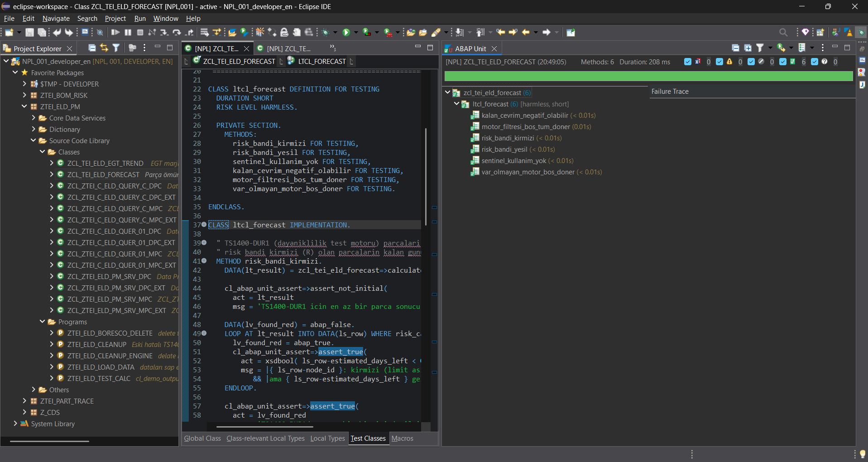868x462 pixels.
Task: Click the Terminate (stop) debug icon
Action: (140, 32)
